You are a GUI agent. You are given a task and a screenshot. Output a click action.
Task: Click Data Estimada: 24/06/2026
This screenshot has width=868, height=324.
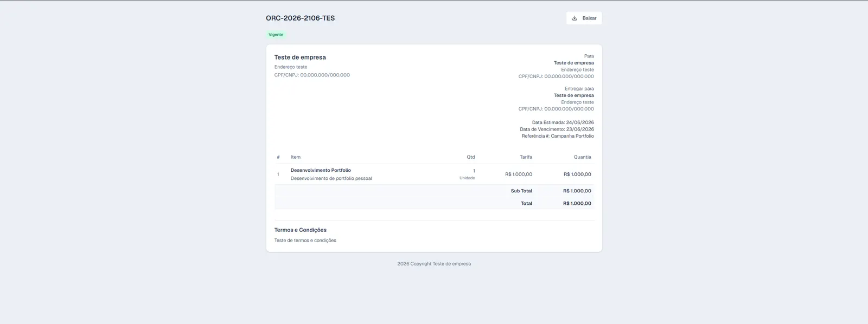tap(563, 122)
